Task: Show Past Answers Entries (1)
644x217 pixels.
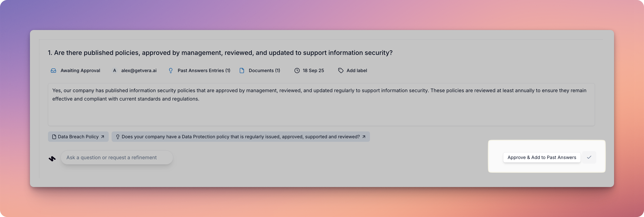Action: 204,71
